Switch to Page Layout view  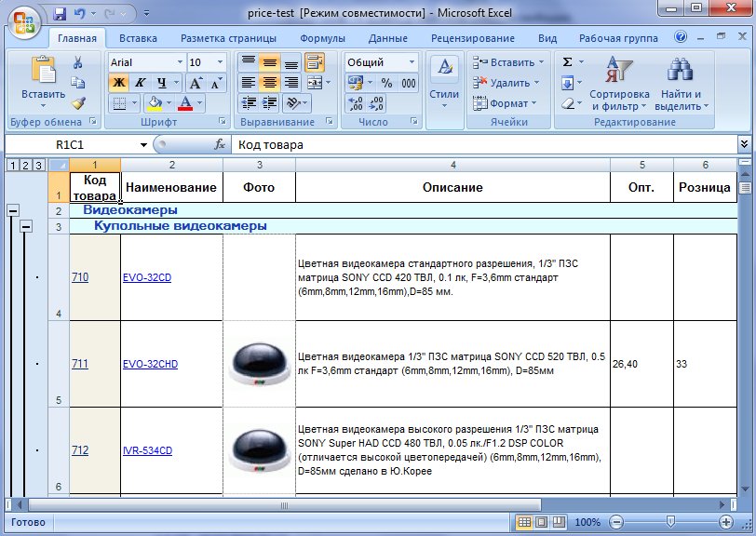tap(542, 521)
